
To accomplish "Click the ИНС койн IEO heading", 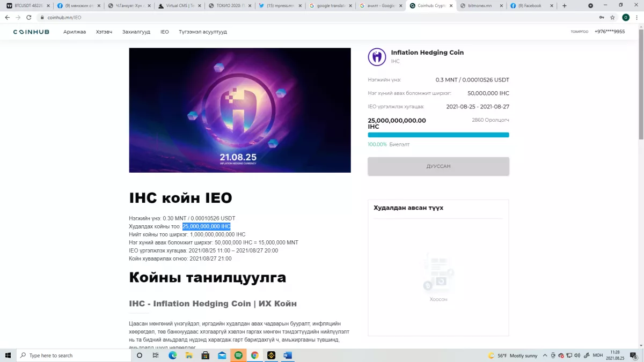I will click(180, 198).
